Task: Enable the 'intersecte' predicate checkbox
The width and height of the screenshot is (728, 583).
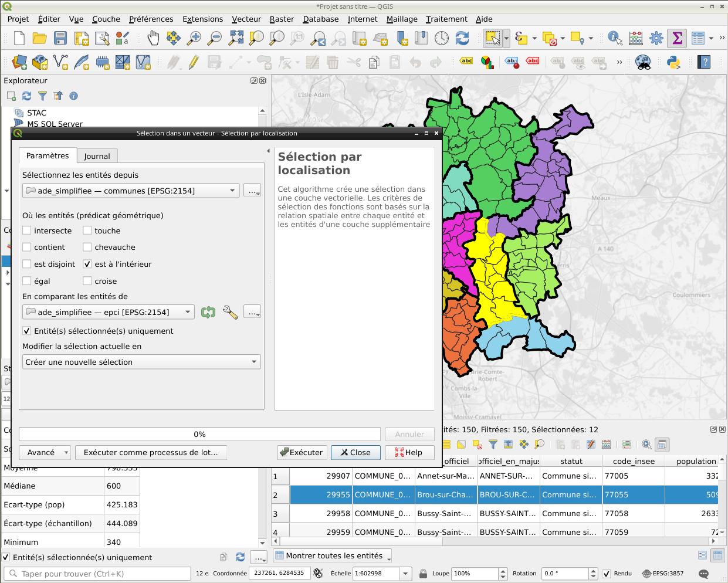Action: coord(27,231)
